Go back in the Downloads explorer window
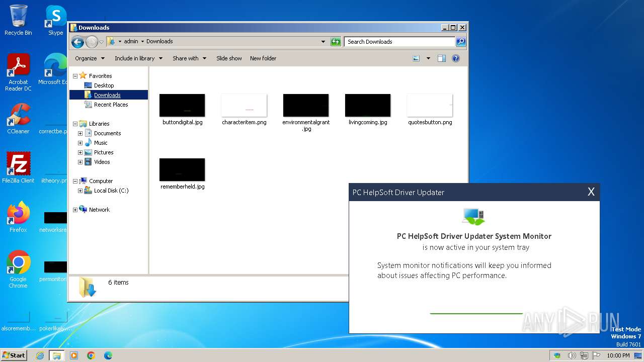644x362 pixels. pyautogui.click(x=77, y=42)
